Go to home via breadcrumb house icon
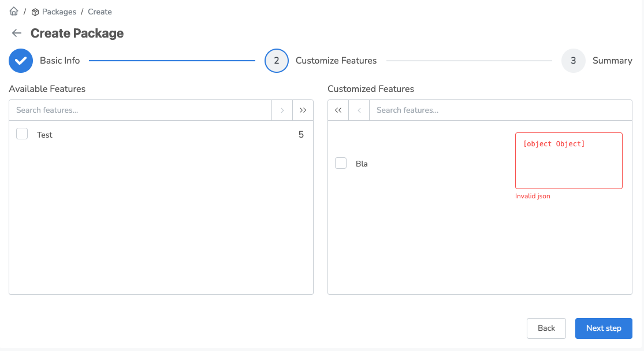644x351 pixels. [14, 12]
